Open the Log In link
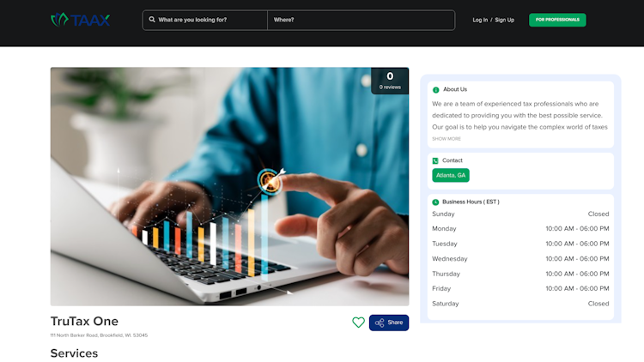This screenshot has width=644, height=362. pyautogui.click(x=480, y=20)
